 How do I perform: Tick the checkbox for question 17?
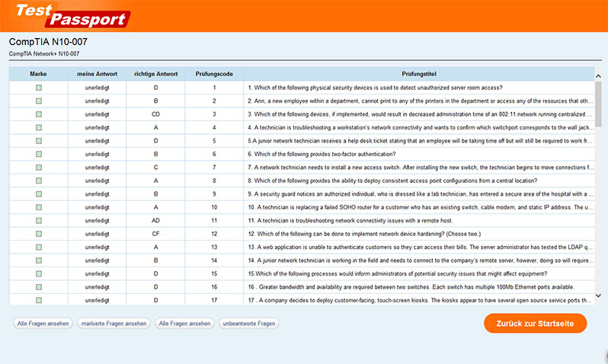pos(39,300)
